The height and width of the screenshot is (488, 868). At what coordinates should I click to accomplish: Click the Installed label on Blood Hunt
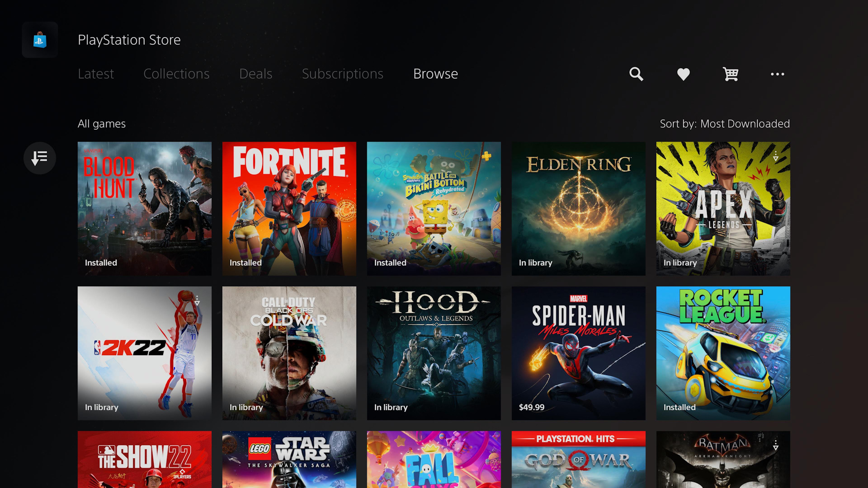tap(101, 263)
